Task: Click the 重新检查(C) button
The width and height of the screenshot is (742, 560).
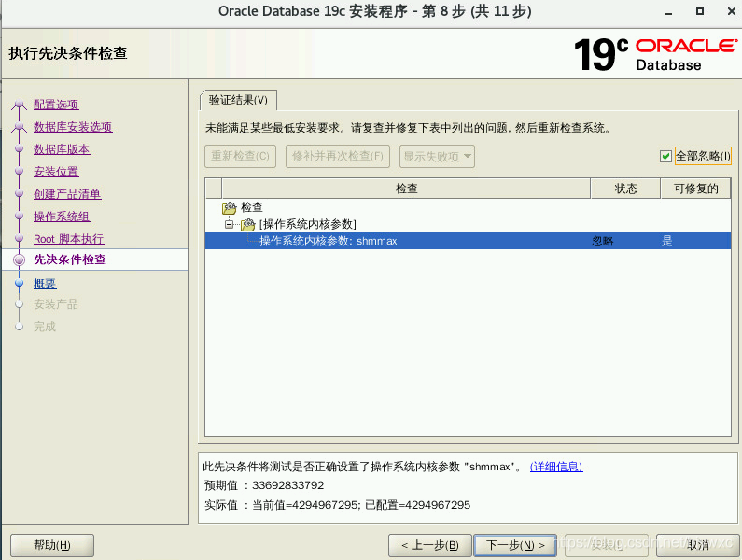Action: point(241,156)
